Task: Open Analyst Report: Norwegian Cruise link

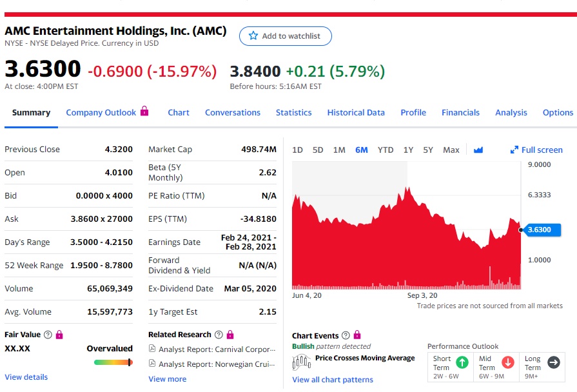Action: 217,364
